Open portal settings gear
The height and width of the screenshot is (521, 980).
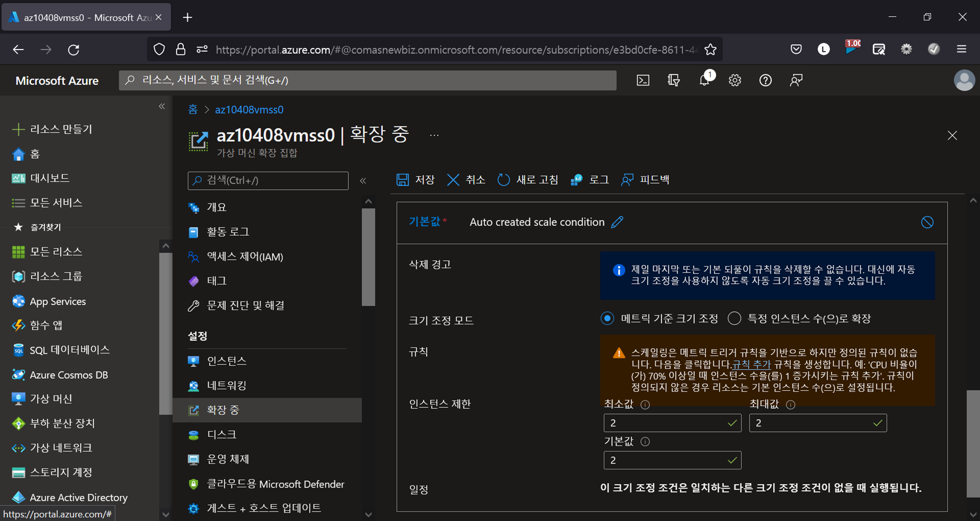click(x=735, y=80)
